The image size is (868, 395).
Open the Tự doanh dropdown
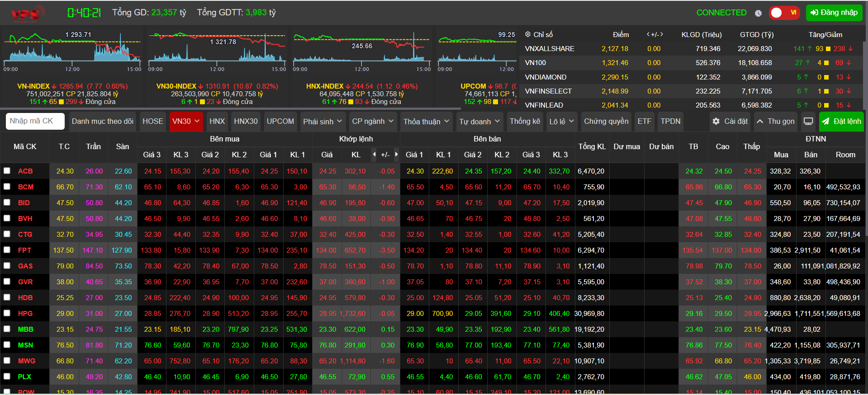(480, 121)
